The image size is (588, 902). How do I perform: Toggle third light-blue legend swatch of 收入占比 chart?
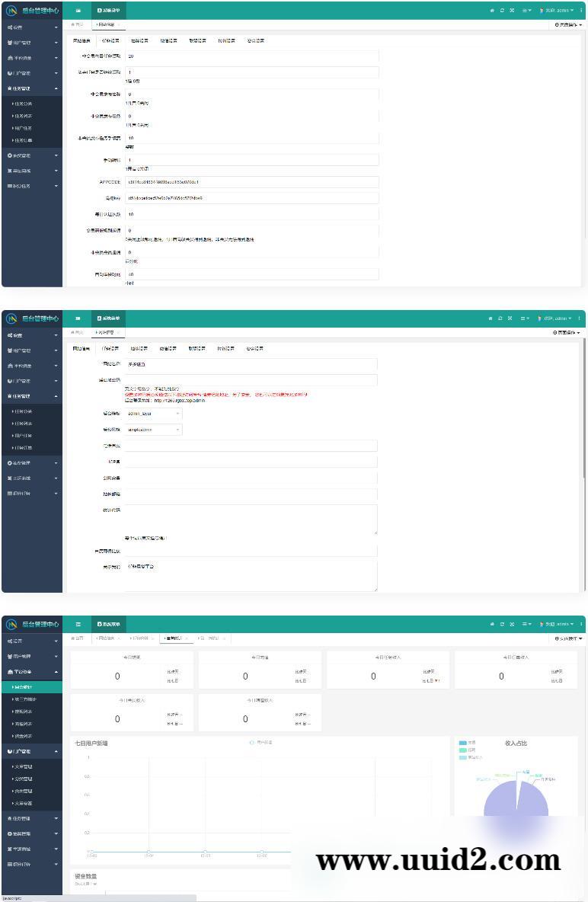(462, 757)
